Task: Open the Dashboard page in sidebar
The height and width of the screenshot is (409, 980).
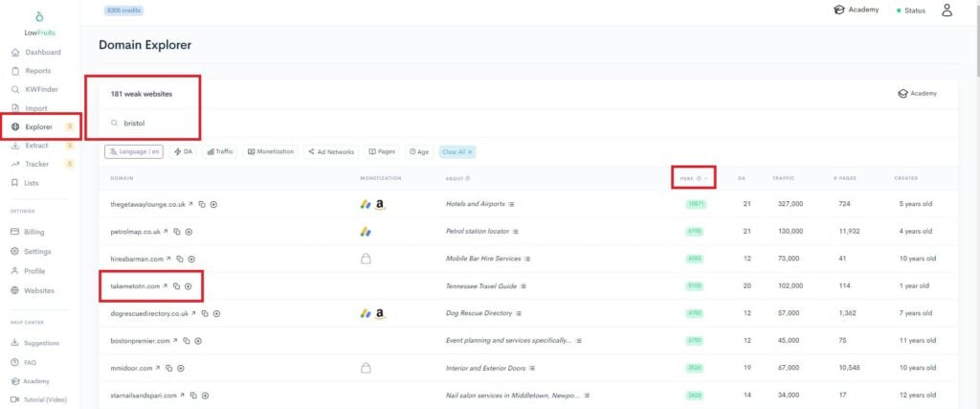Action: tap(36, 52)
